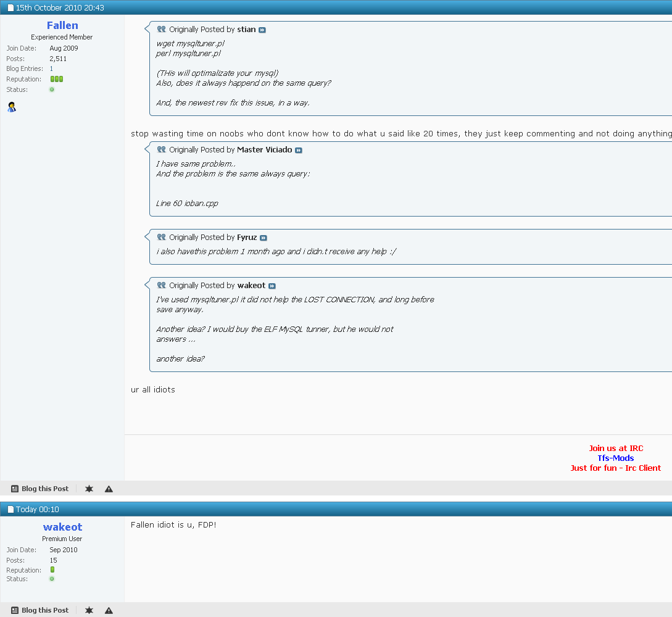The height and width of the screenshot is (617, 672).
Task: View Fyruz's original post arrow icon
Action: click(263, 238)
